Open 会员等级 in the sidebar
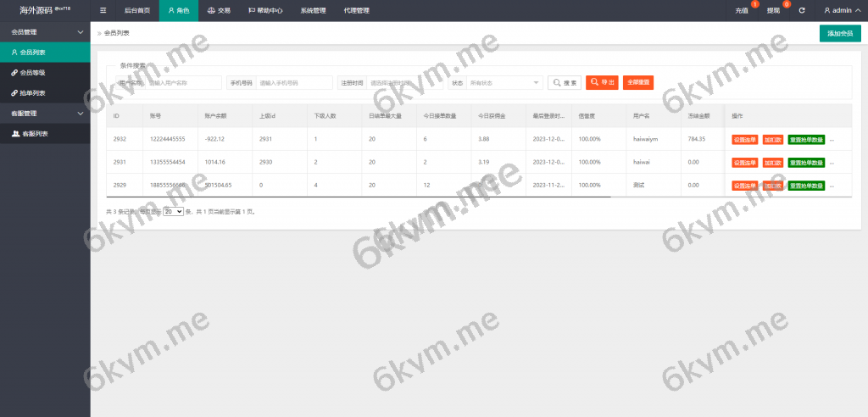This screenshot has width=868, height=417. click(33, 73)
